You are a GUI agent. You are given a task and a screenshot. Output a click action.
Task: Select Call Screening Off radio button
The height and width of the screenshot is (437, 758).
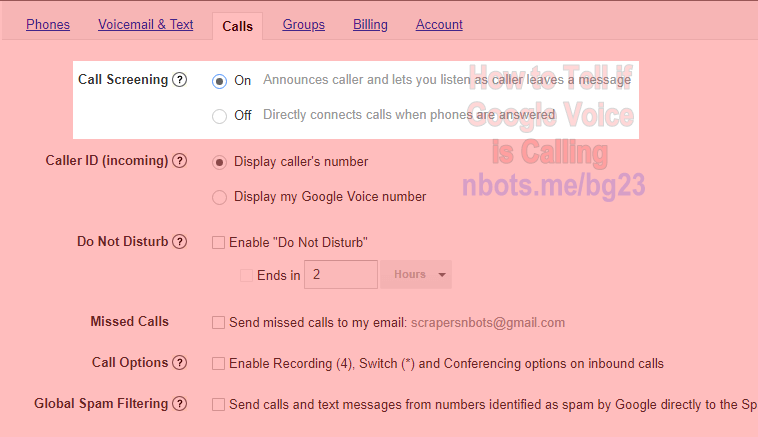click(219, 116)
